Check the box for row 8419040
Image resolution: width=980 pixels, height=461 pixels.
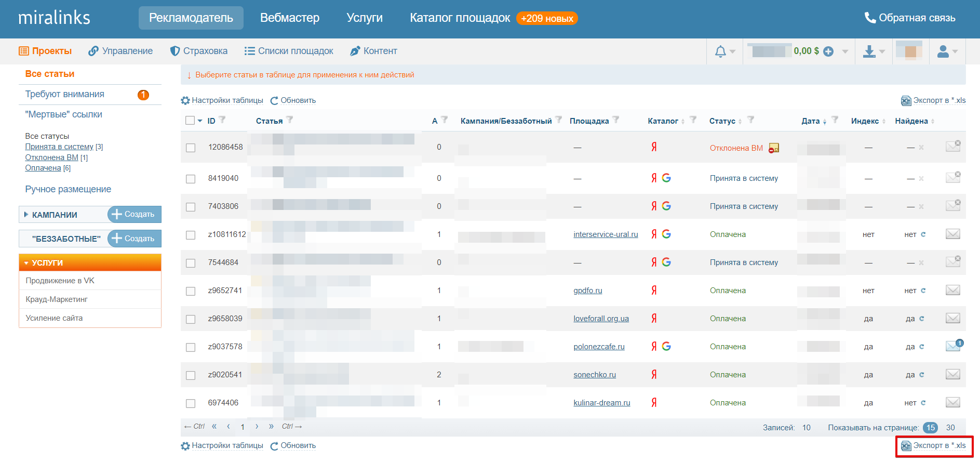tap(191, 179)
